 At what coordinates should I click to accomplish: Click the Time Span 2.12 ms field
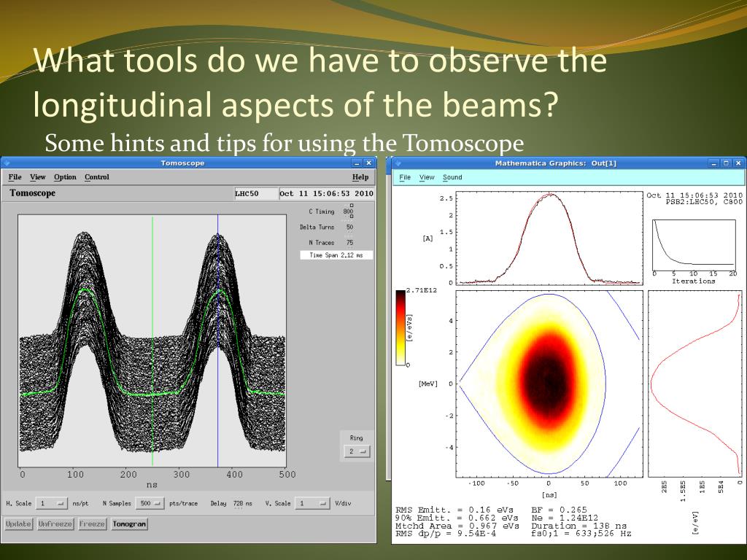336,255
